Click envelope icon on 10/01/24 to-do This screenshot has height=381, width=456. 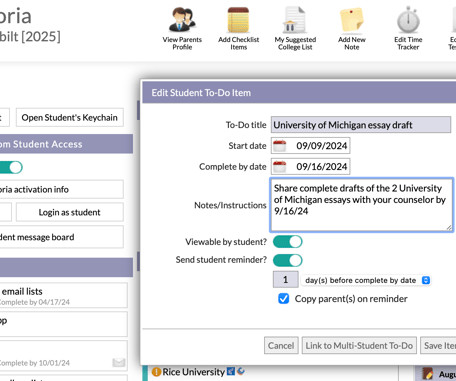tap(119, 362)
